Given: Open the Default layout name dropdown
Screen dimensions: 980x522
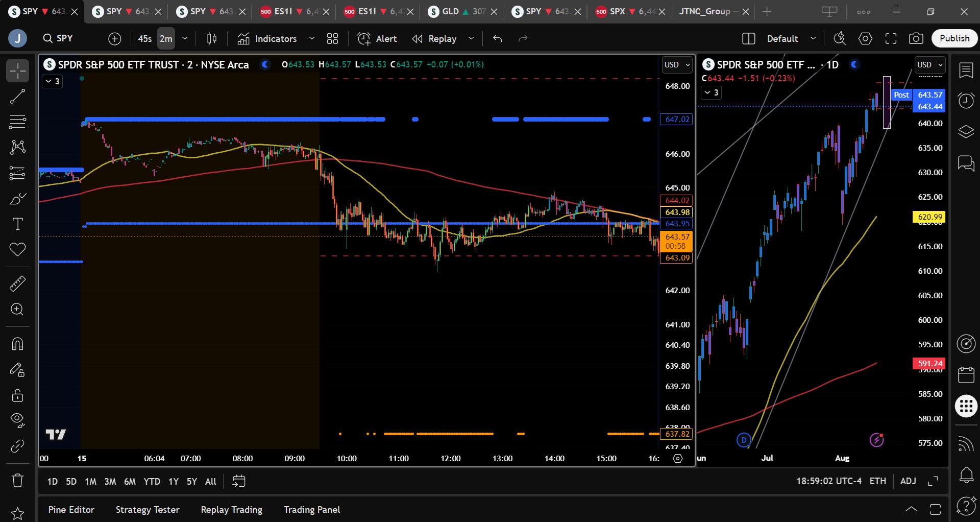Looking at the screenshot, I should click(791, 39).
